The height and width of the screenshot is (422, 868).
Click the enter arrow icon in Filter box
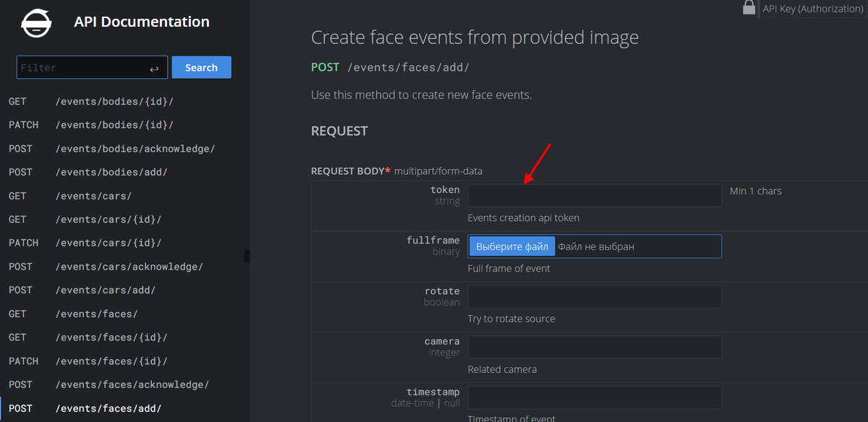(x=154, y=69)
